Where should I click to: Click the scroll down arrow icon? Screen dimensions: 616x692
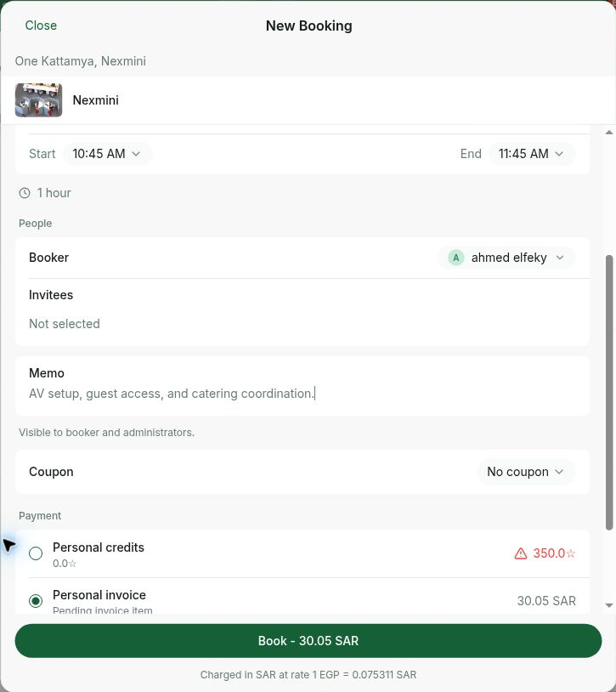click(x=609, y=605)
